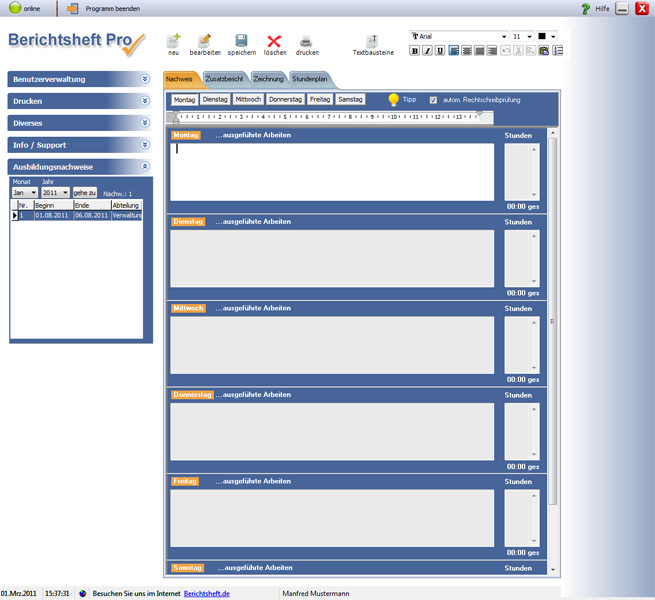Jump to the Samstag day button
655x600 pixels.
pos(350,99)
